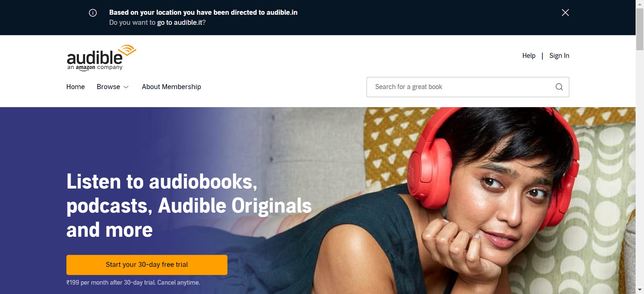Click the scrollbar up arrow
Image resolution: width=644 pixels, height=294 pixels.
point(640,4)
